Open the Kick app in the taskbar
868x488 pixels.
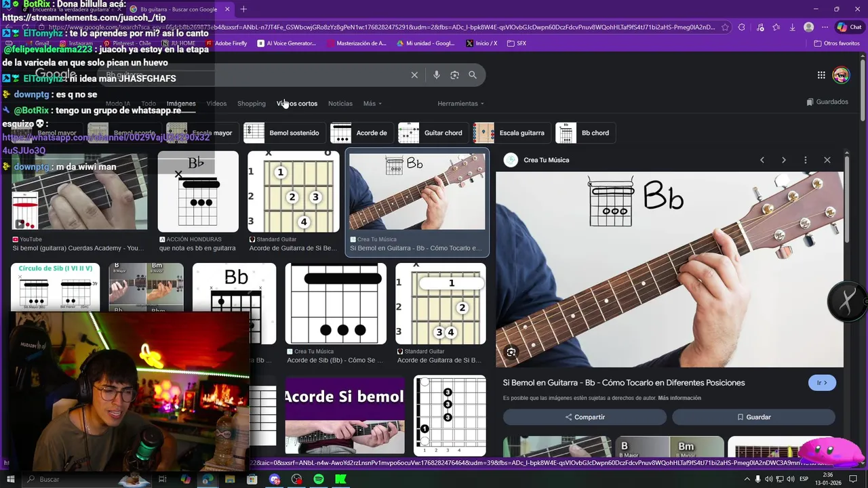point(341,479)
